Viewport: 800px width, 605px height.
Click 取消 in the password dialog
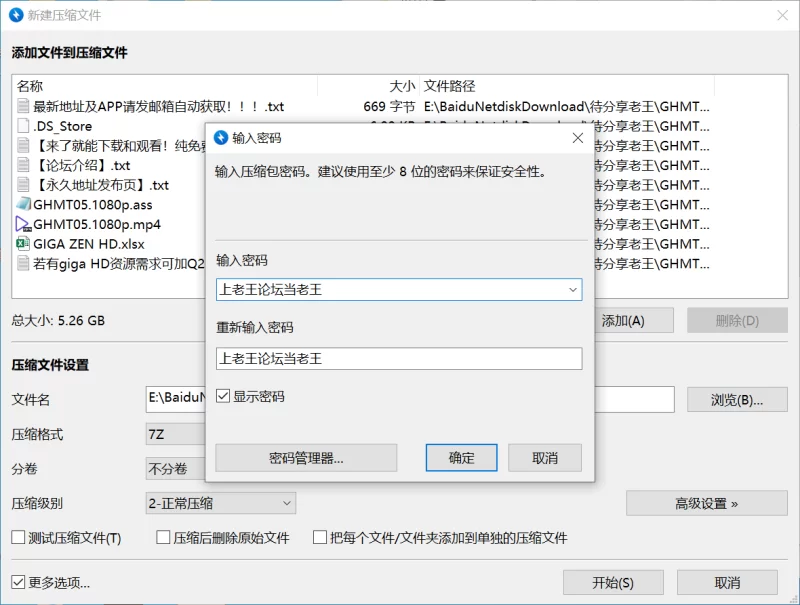(x=545, y=458)
